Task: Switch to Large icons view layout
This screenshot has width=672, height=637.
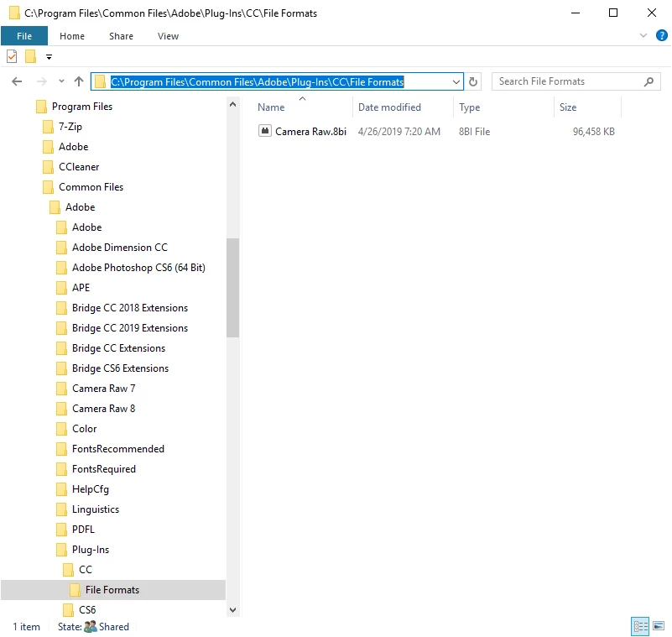Action: 659,626
